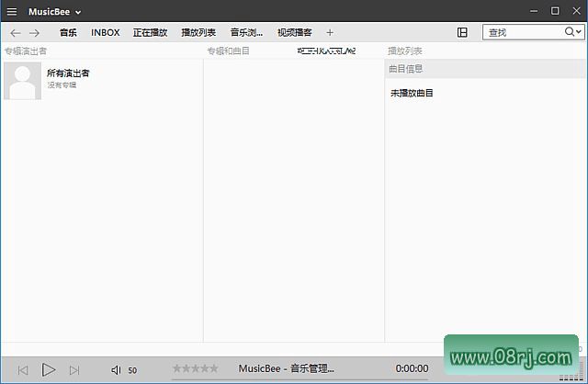Click the 专辑演出者 column header
Viewport: 588px width, 384px height.
[x=26, y=51]
